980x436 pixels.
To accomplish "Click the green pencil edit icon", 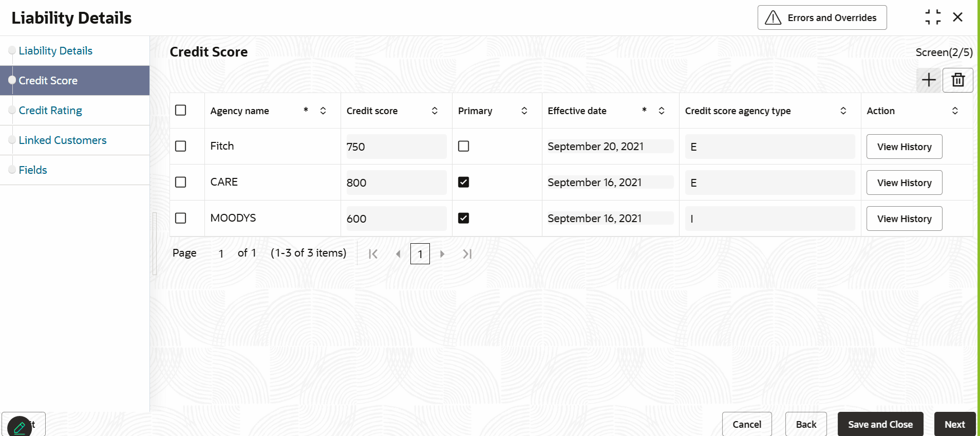I will pyautogui.click(x=20, y=427).
